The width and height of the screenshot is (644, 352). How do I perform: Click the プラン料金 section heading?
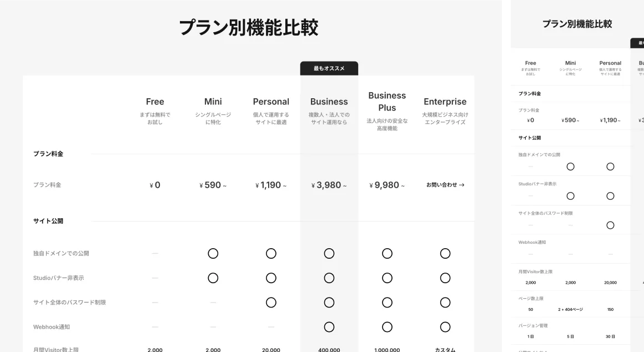click(48, 154)
